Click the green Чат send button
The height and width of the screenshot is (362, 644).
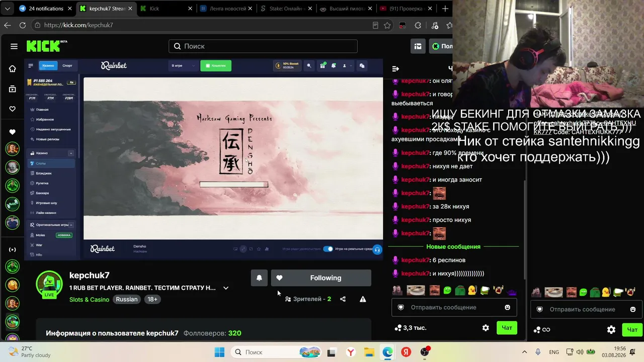[x=507, y=328]
